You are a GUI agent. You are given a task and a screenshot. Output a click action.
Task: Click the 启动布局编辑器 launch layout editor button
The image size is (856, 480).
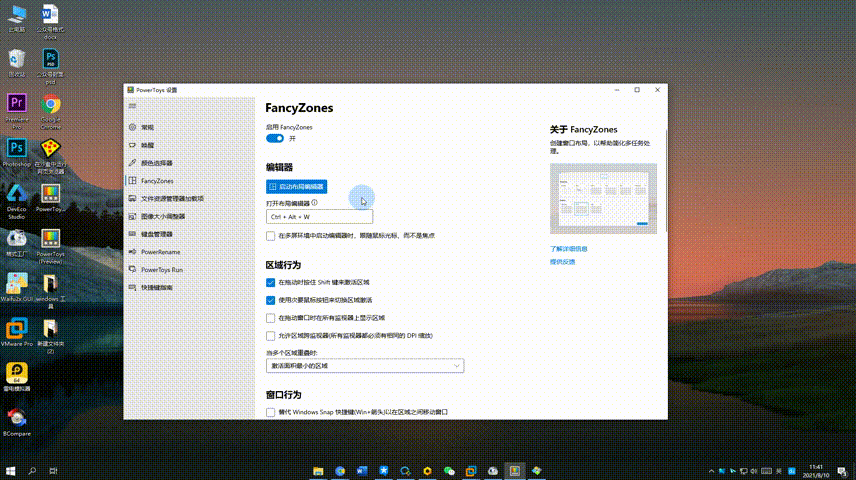tap(296, 187)
